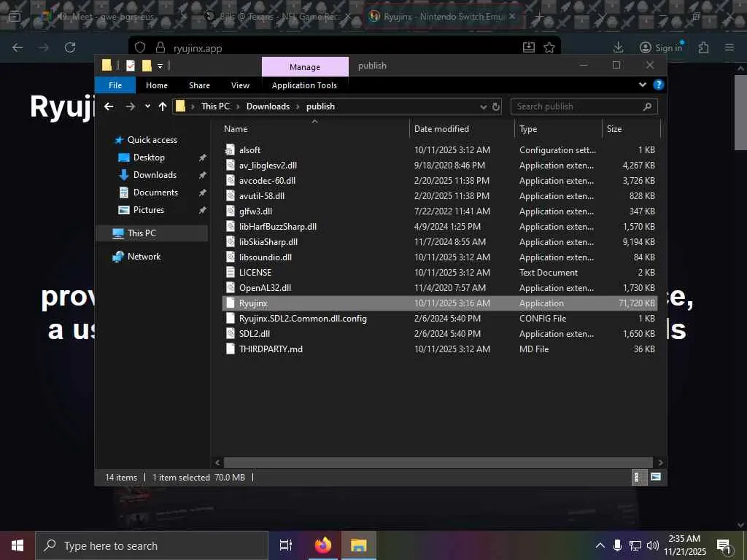
Task: Customize Quick Access Toolbar dropdown
Action: [x=160, y=66]
